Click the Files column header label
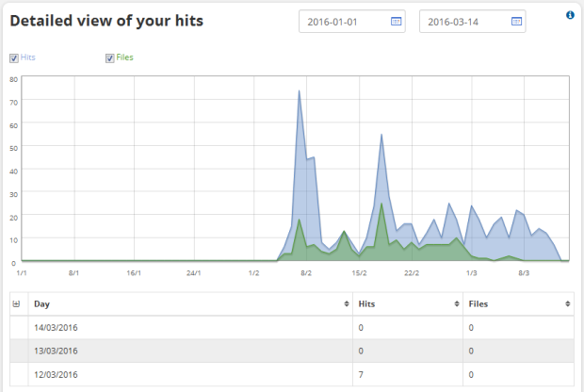 coord(479,304)
